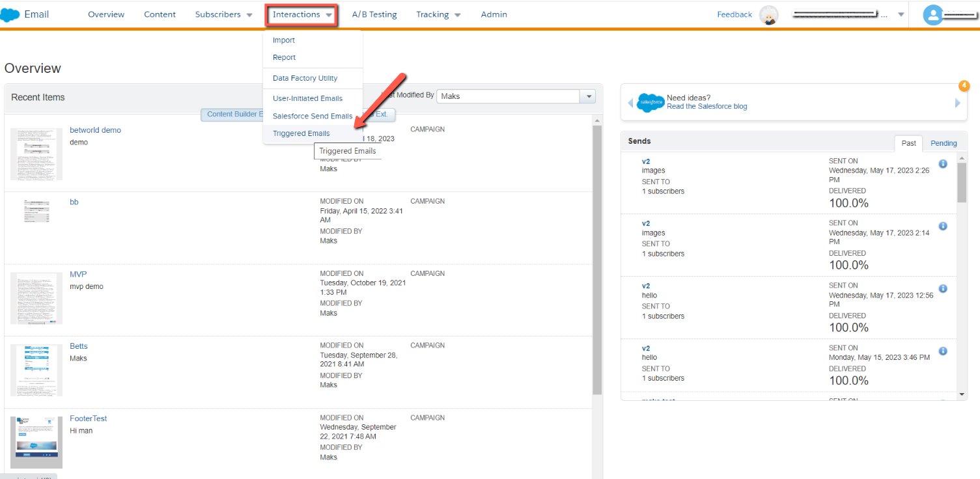This screenshot has width=980, height=479.
Task: Expand the Subscribers menu dropdown
Action: click(249, 15)
